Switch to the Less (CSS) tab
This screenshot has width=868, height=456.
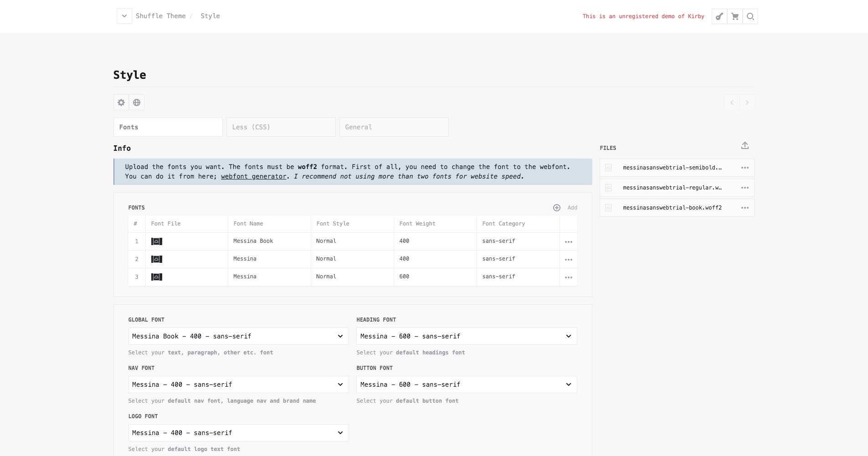[x=281, y=127]
